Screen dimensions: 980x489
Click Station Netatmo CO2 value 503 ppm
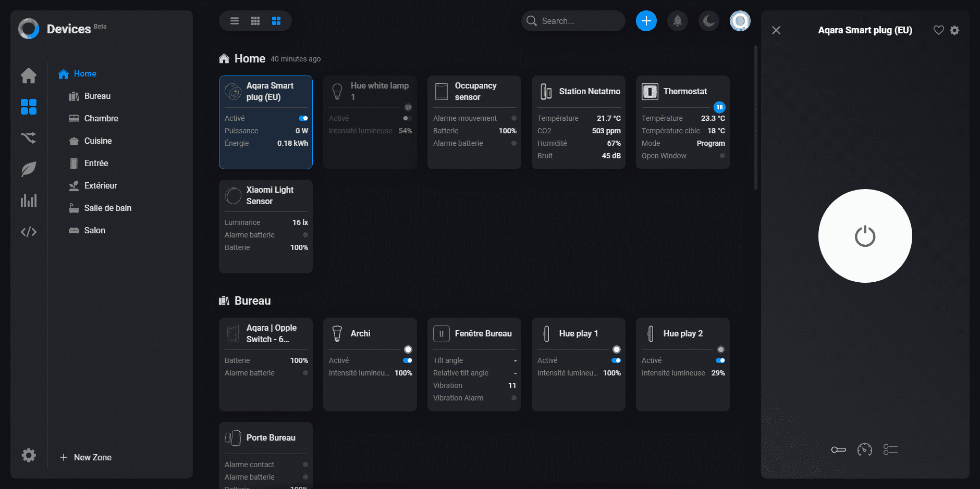coord(606,131)
